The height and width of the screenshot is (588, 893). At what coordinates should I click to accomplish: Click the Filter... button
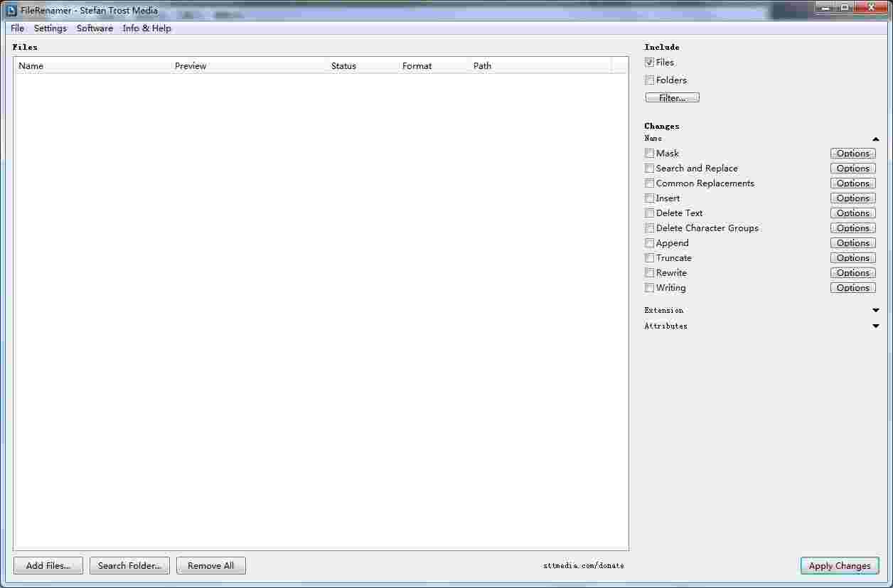click(672, 97)
